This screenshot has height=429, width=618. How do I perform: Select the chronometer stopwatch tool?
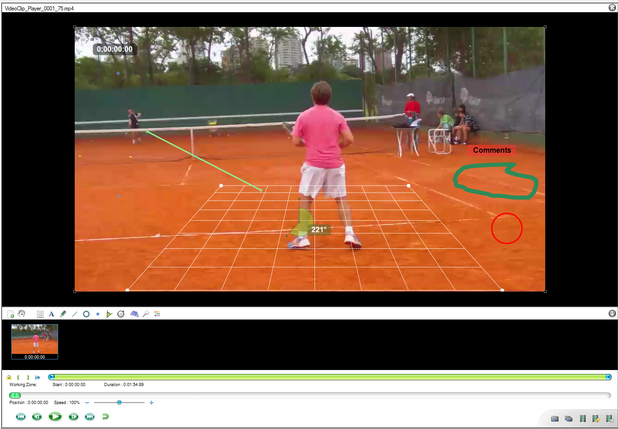coord(121,314)
